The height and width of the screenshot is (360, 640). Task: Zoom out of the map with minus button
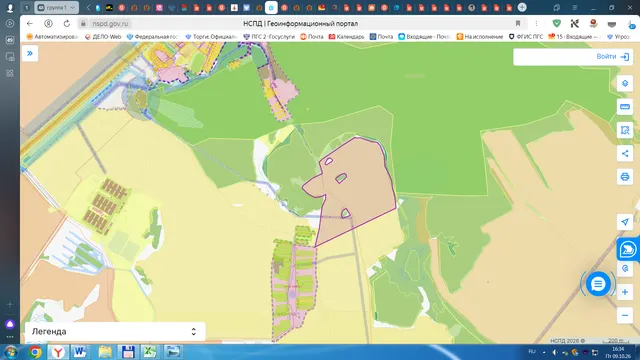pos(624,316)
